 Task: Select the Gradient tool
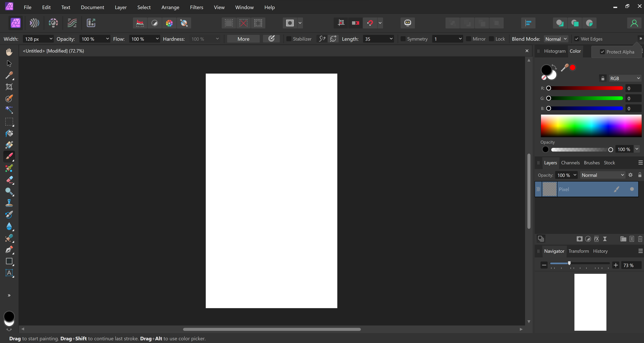[9, 145]
